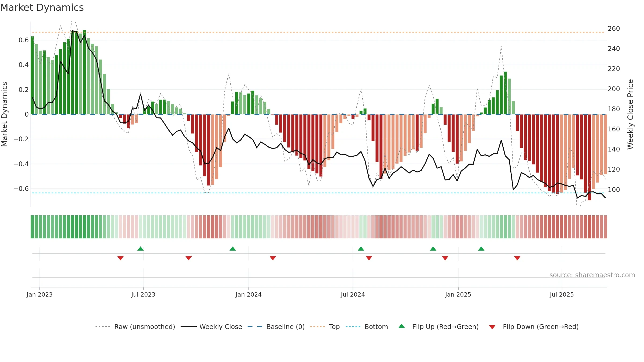Toggle the Bottom legend entry
This screenshot has height=362, width=644.
367,327
